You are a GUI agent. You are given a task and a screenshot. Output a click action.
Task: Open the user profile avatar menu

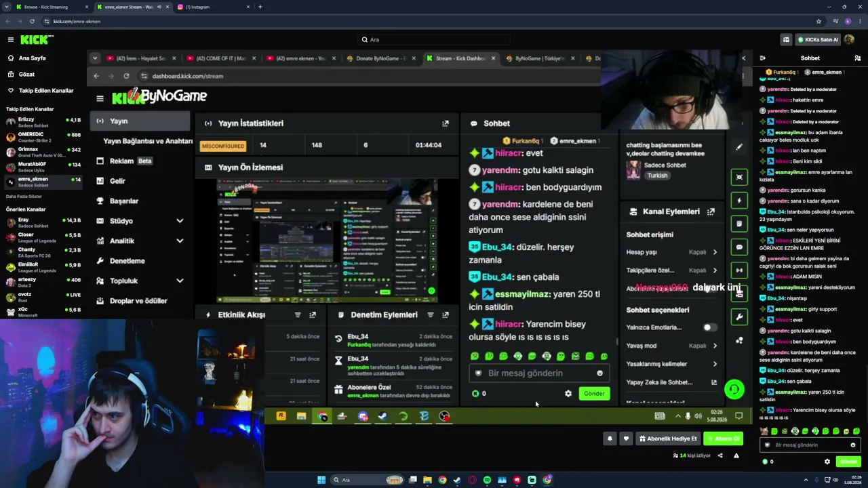849,40
